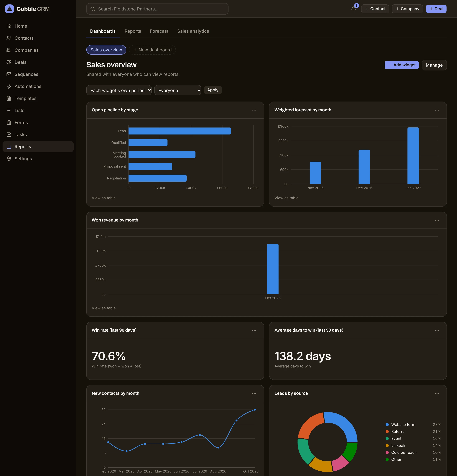
Task: Click View as table under Weighted forecast
Action: [286, 198]
